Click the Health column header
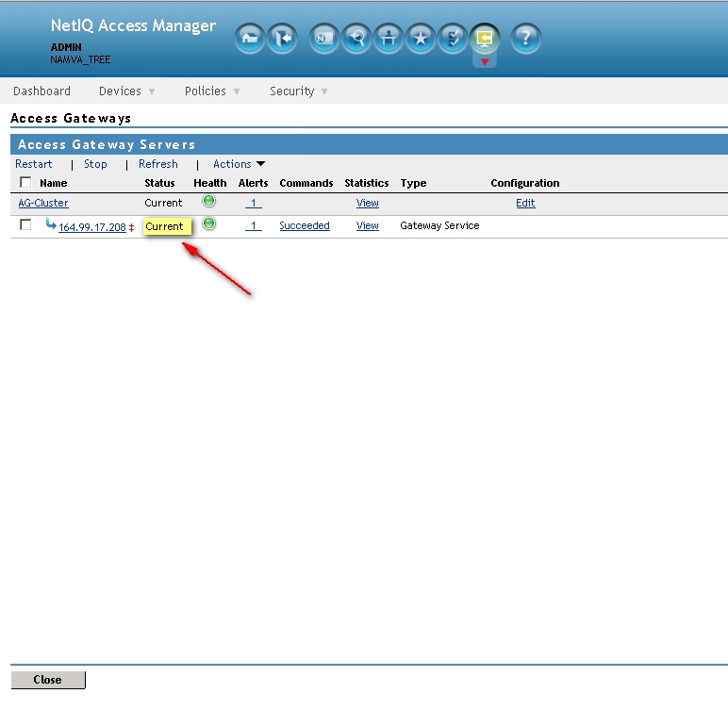This screenshot has width=728, height=710. click(x=210, y=183)
